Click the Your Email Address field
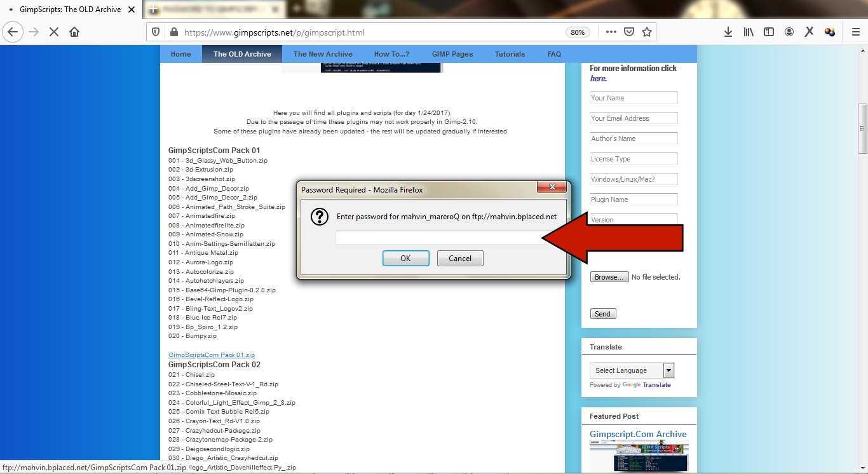The image size is (868, 474). click(x=634, y=118)
